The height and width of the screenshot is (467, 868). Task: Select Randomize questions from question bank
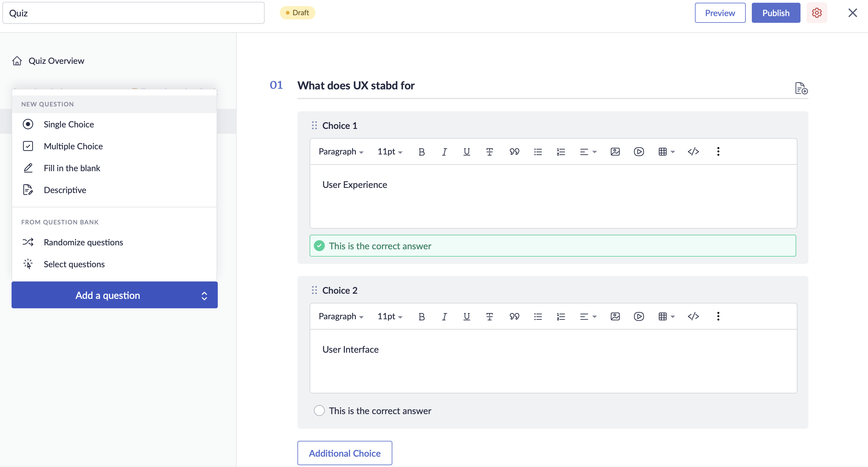[x=83, y=242]
